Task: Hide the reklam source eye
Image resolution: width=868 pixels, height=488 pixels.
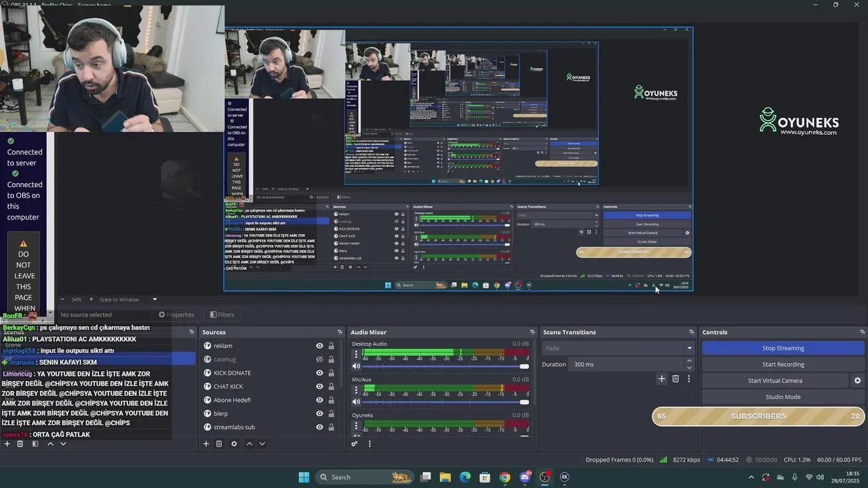Action: coord(319,346)
